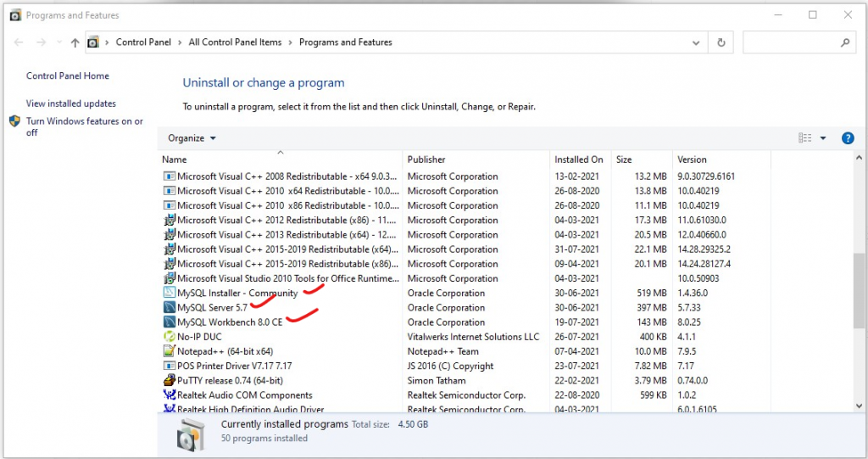Click the Visual C++ 2008 Redistributable icon
The image size is (868, 459).
(x=170, y=176)
